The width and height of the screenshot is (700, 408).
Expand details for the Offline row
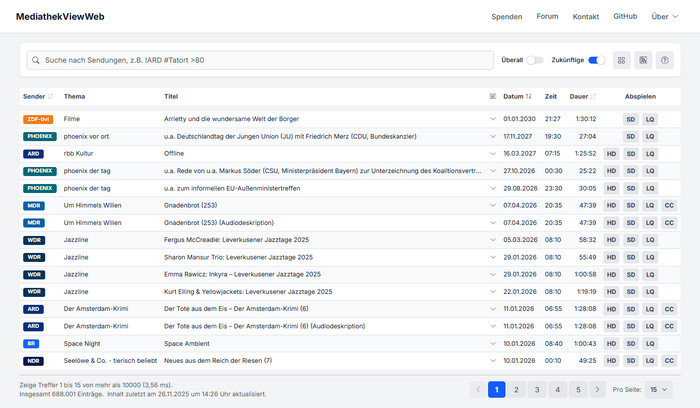(x=492, y=153)
